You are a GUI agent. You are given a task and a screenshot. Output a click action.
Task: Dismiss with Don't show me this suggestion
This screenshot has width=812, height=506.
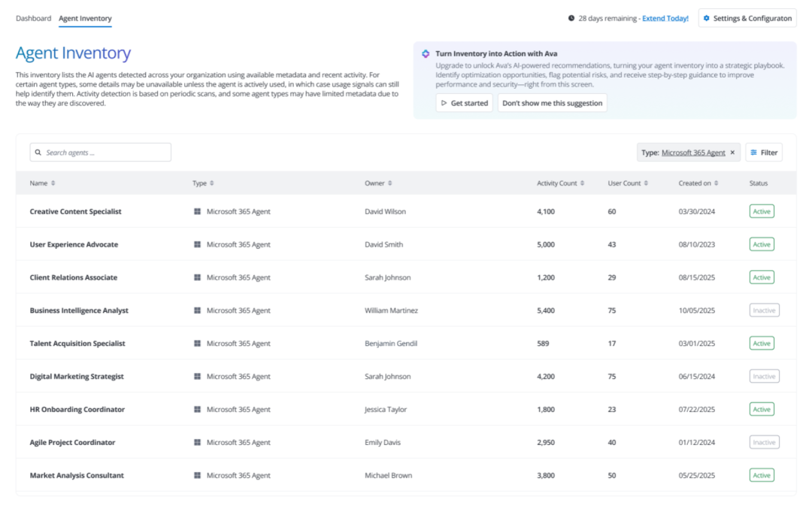[552, 103]
